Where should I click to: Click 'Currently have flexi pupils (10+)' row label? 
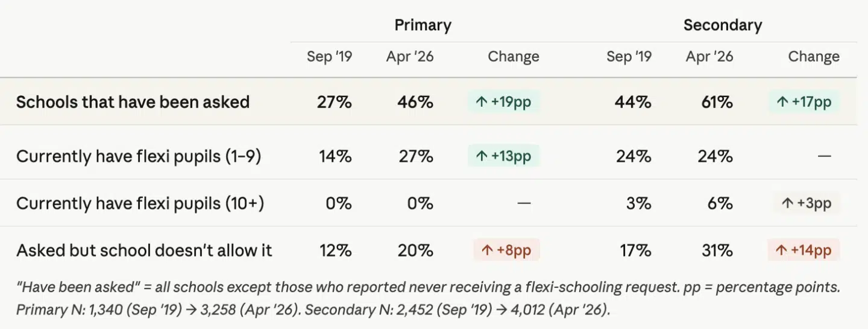tap(140, 203)
